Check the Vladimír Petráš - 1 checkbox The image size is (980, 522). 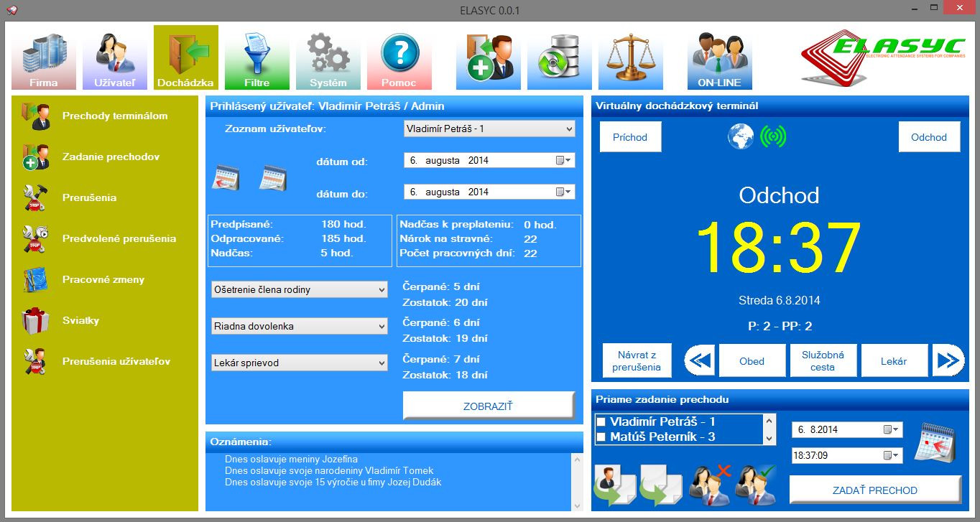(x=602, y=422)
